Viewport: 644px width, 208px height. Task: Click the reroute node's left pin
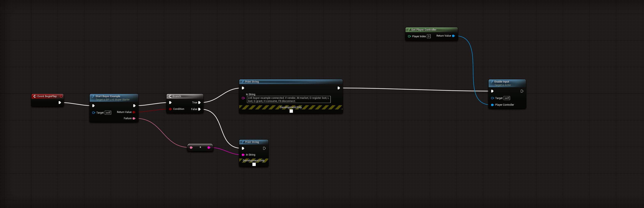tap(191, 148)
